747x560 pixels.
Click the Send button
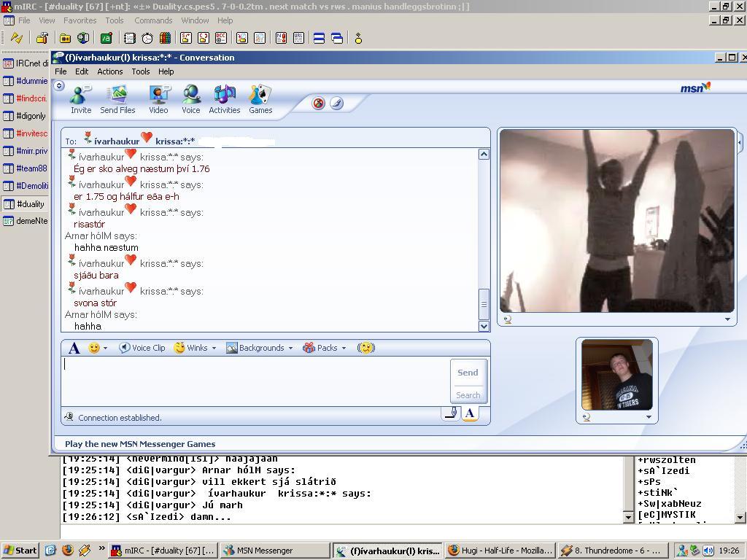[468, 373]
